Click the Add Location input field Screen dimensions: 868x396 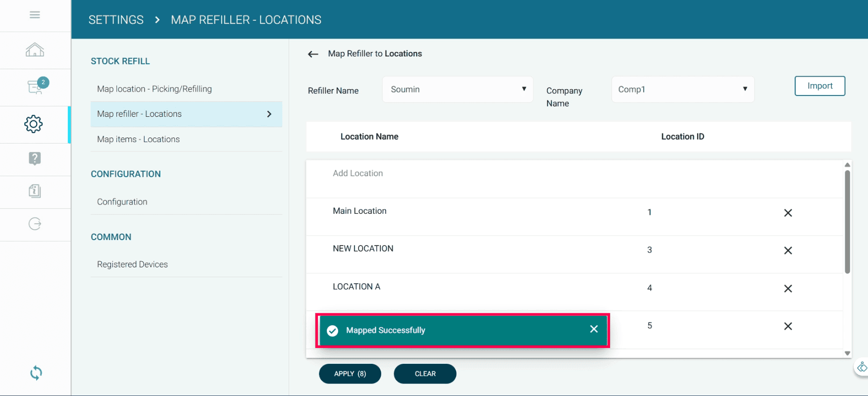click(x=358, y=173)
